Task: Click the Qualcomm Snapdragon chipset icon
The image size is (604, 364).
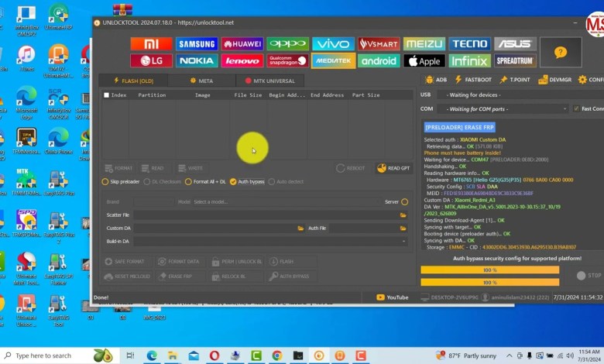Action: (287, 60)
